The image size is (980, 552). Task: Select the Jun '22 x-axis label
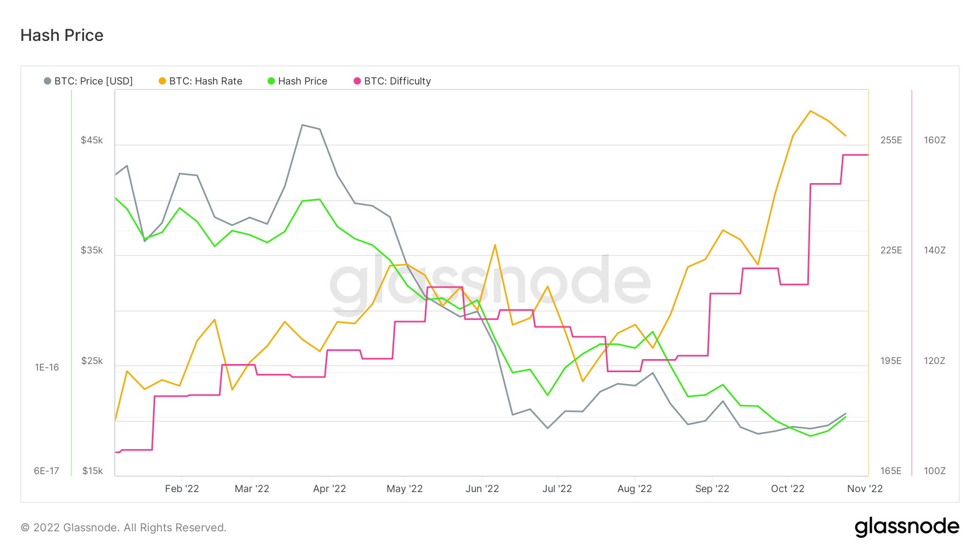482,489
